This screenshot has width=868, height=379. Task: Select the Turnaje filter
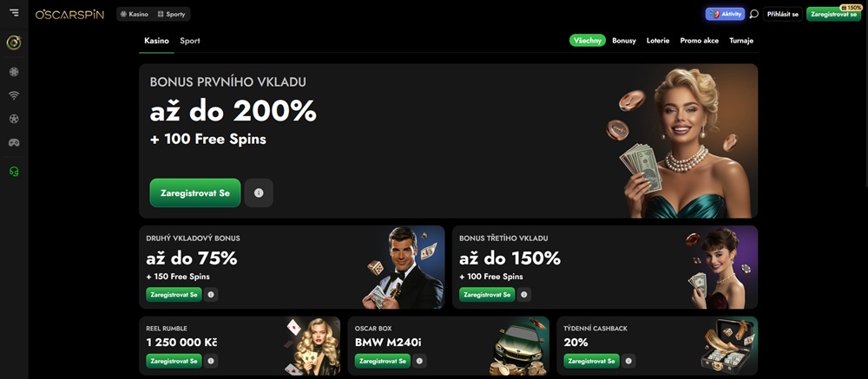(741, 41)
